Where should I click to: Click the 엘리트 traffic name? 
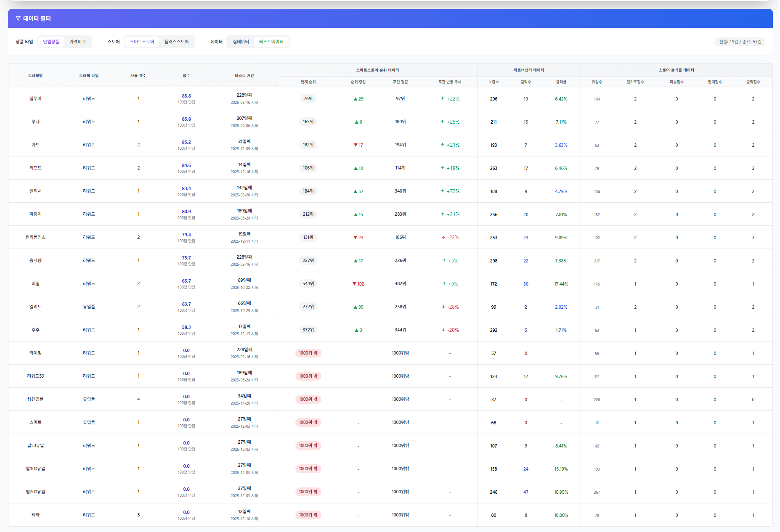click(x=35, y=307)
